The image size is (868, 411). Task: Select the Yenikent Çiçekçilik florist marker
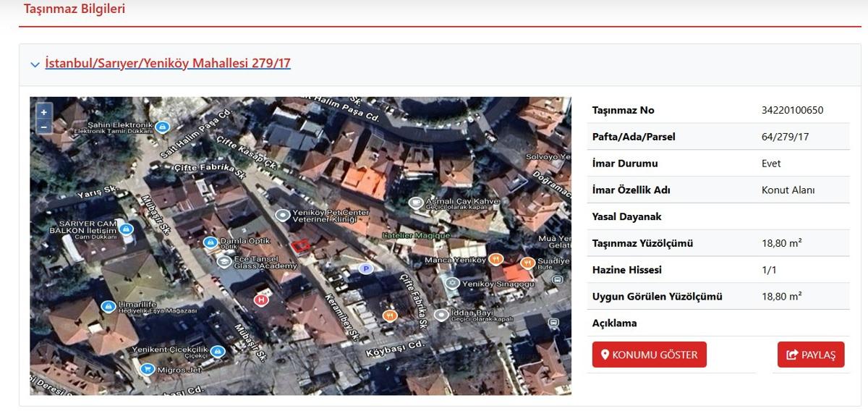pyautogui.click(x=217, y=352)
